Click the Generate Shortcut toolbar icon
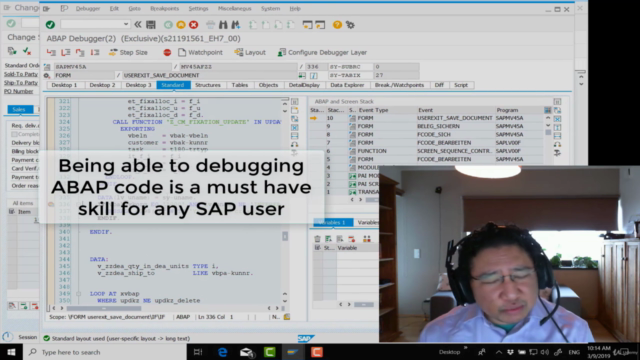The width and height of the screenshot is (640, 360). tap(320, 25)
